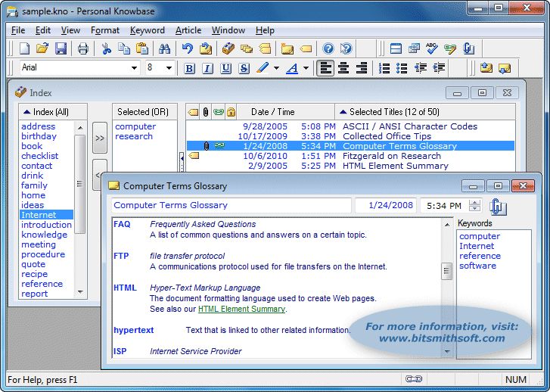Click the numbered list icon
Screen dimensions: 550x392
pyautogui.click(x=384, y=68)
